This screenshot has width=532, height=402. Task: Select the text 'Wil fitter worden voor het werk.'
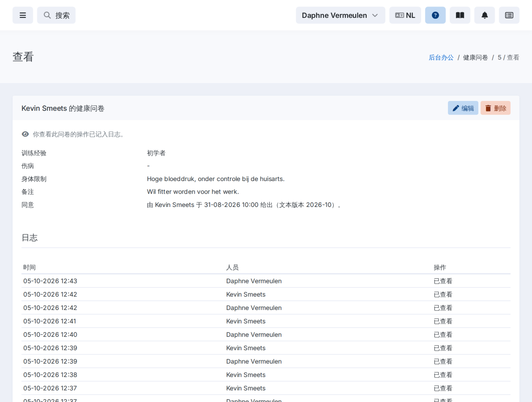pyautogui.click(x=193, y=192)
